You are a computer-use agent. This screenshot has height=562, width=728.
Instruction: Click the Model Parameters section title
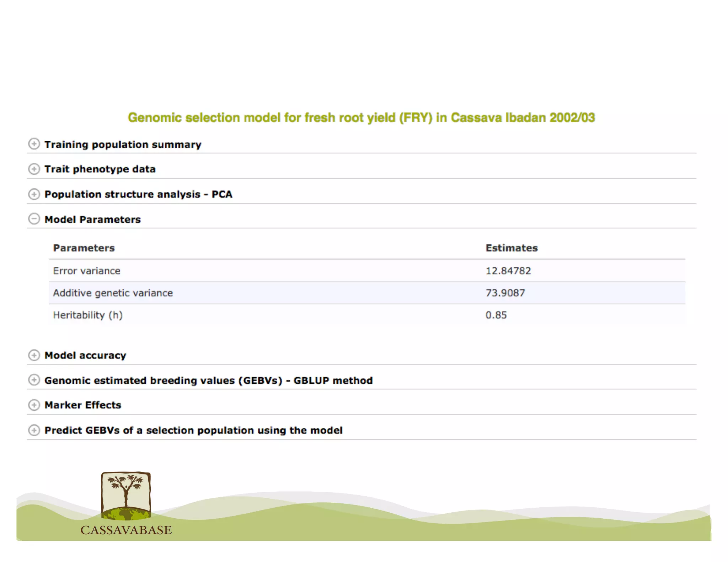coord(92,220)
